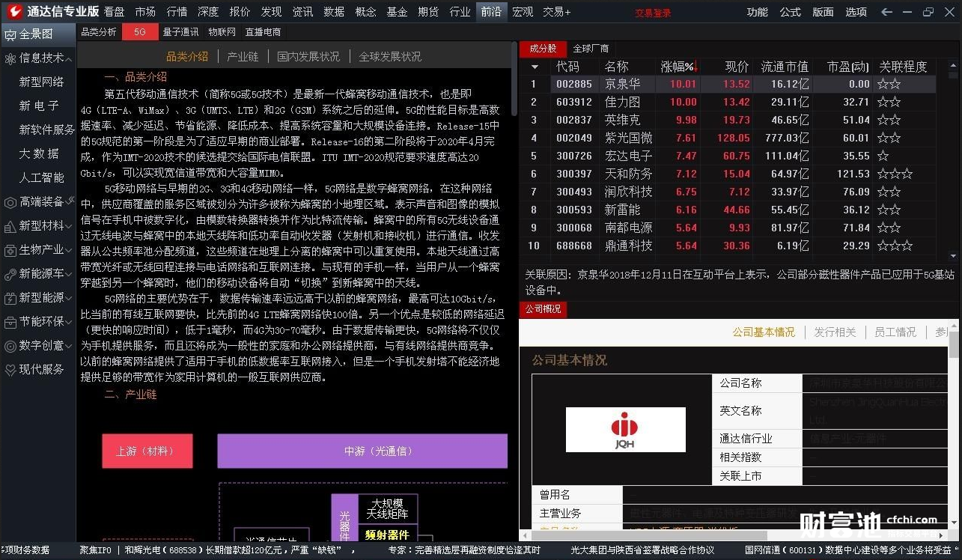Select the 成分股 tab
Image resolution: width=962 pixels, height=560 pixels.
(543, 49)
